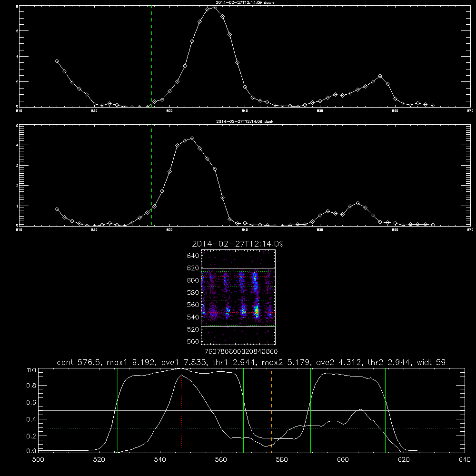Screen dimensions: 476x476
Task: Click the leftmost green vertical line in bottom plot
Action: pos(118,410)
